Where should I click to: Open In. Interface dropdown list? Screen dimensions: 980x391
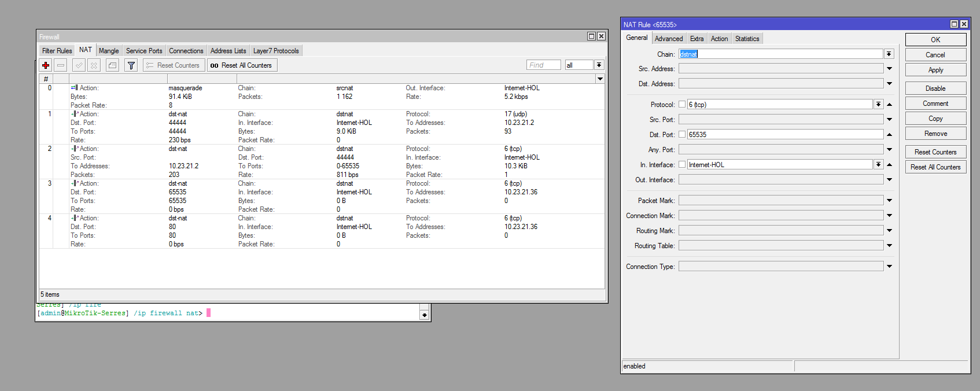click(x=878, y=164)
